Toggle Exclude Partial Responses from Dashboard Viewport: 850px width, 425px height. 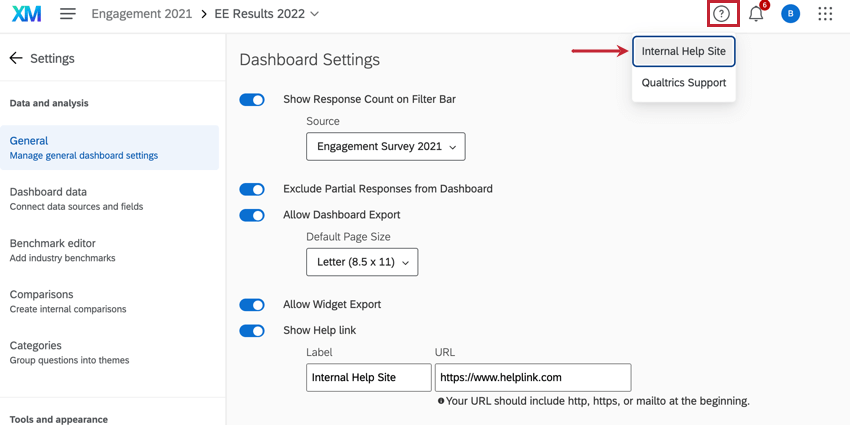click(252, 189)
